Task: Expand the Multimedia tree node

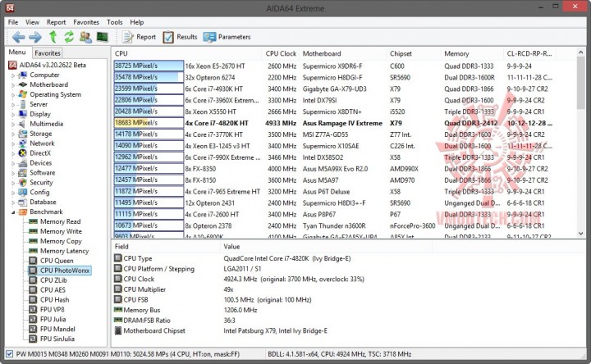Action: [x=13, y=125]
